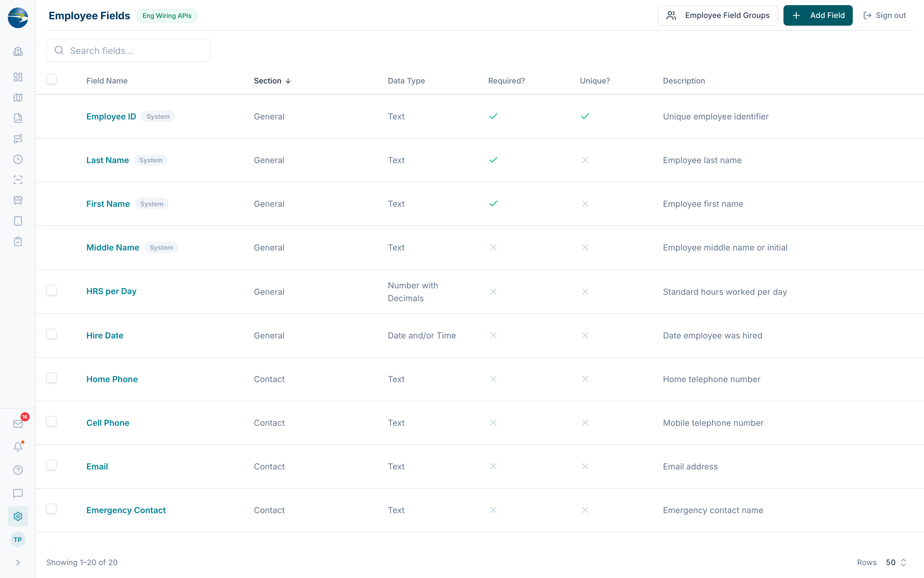Screen dimensions: 924x578
Task: Check the Cell Phone row checkbox
Action: [x=51, y=421]
